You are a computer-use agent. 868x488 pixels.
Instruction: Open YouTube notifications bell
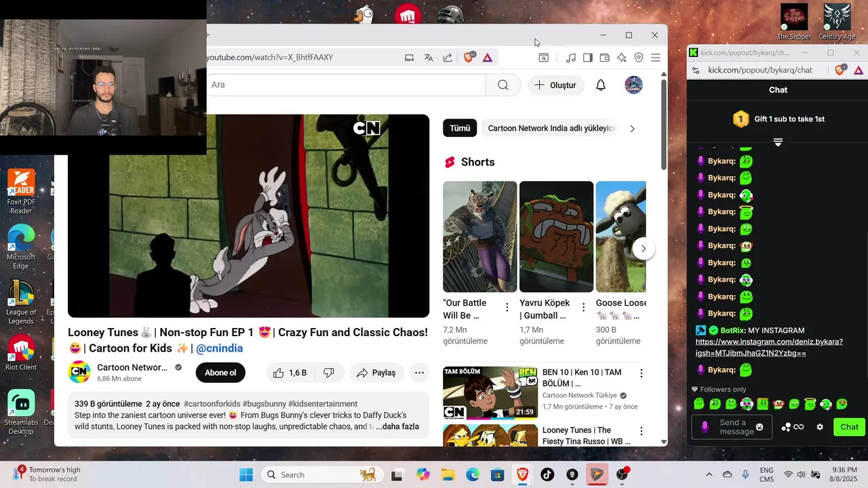[x=601, y=85]
